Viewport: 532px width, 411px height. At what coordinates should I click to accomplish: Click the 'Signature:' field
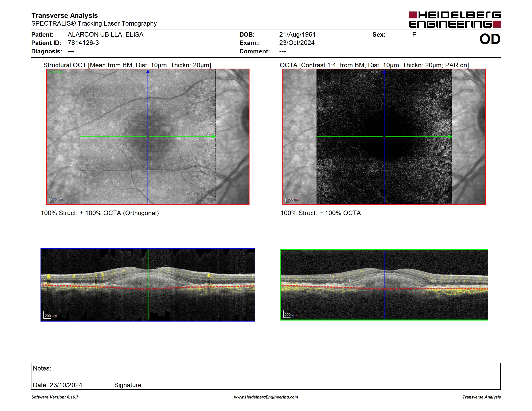click(x=129, y=385)
